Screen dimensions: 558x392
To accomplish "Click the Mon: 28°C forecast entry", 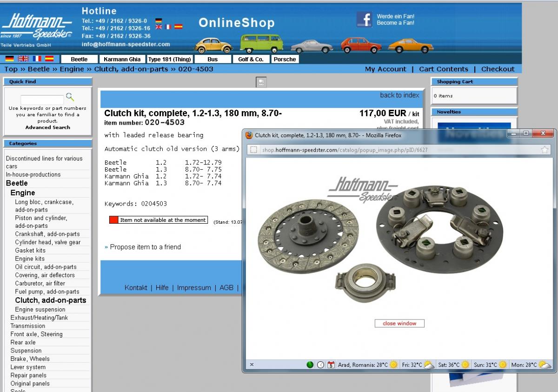I will (x=531, y=365).
